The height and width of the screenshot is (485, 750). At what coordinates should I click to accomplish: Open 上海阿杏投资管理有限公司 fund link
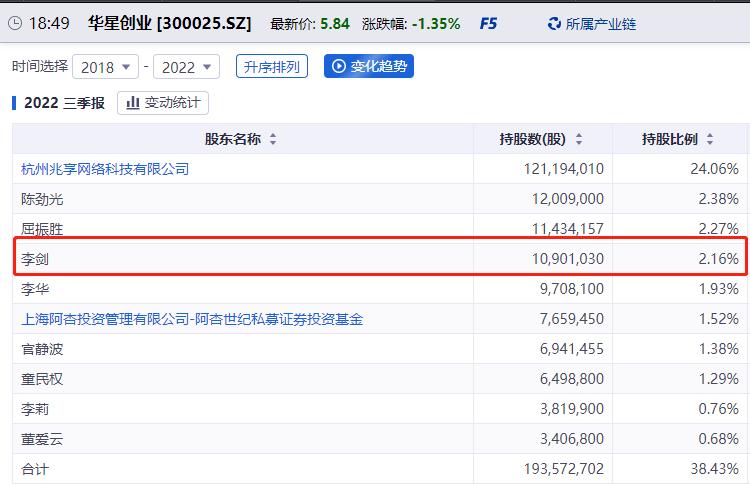point(192,319)
